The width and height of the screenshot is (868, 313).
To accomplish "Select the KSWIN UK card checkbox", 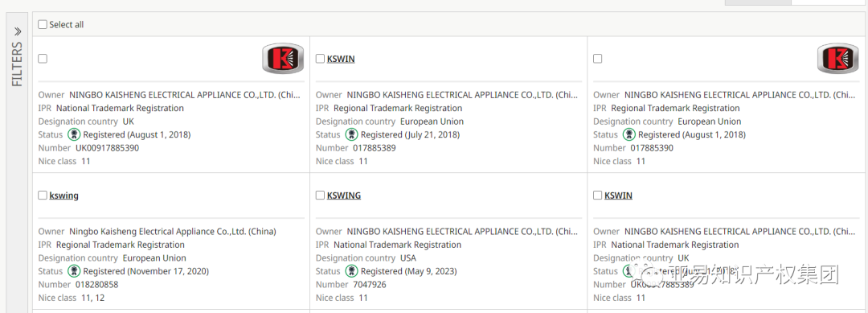I will coord(597,195).
